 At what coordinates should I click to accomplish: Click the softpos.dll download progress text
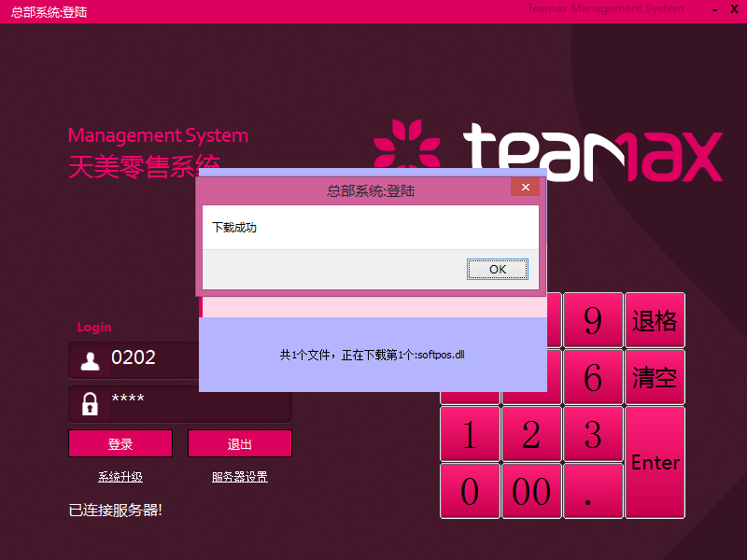[372, 355]
